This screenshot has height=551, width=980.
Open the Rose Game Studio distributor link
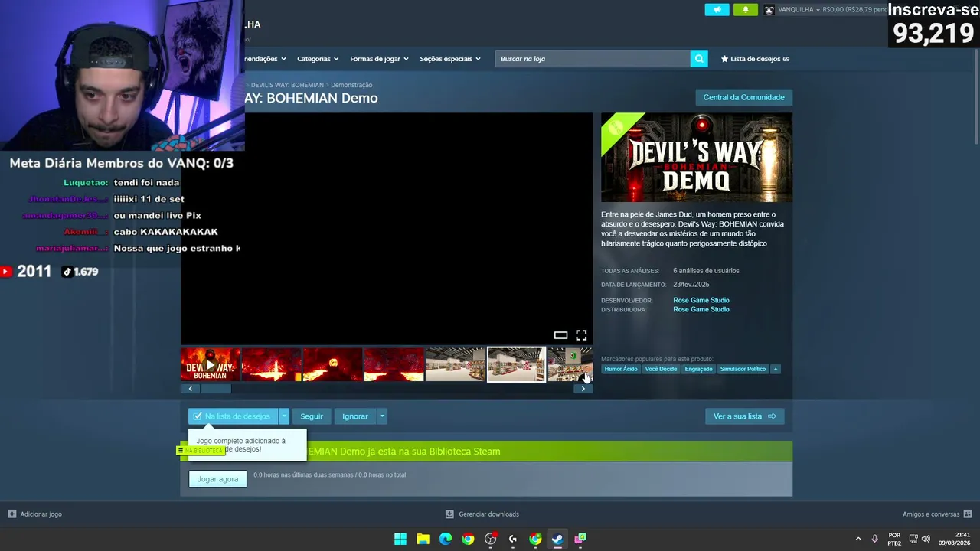point(701,309)
